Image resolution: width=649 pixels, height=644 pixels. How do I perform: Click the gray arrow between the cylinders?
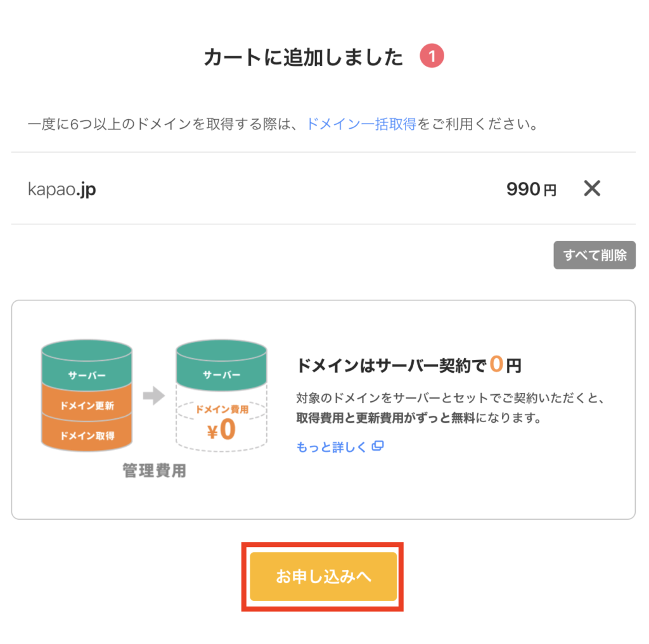point(153,397)
